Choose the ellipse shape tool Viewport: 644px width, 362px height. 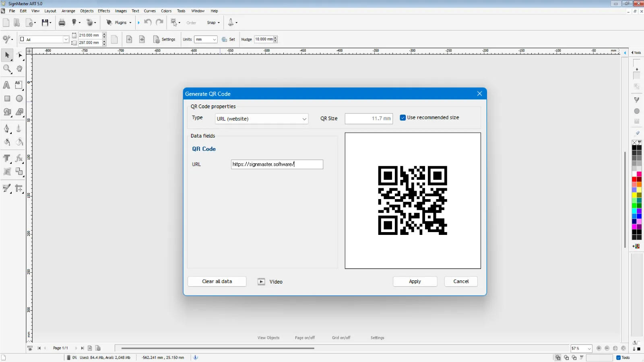pos(19,99)
